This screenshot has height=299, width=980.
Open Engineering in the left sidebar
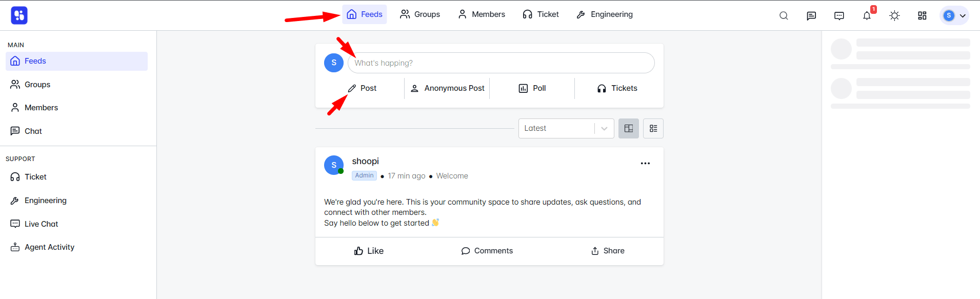76,201
